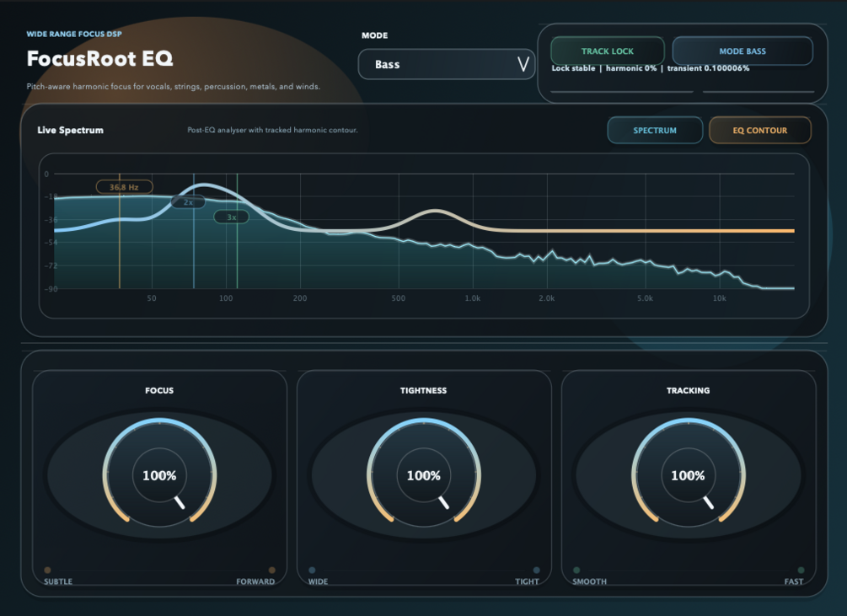
Task: Click the FocusRoot EQ title
Action: (100, 58)
